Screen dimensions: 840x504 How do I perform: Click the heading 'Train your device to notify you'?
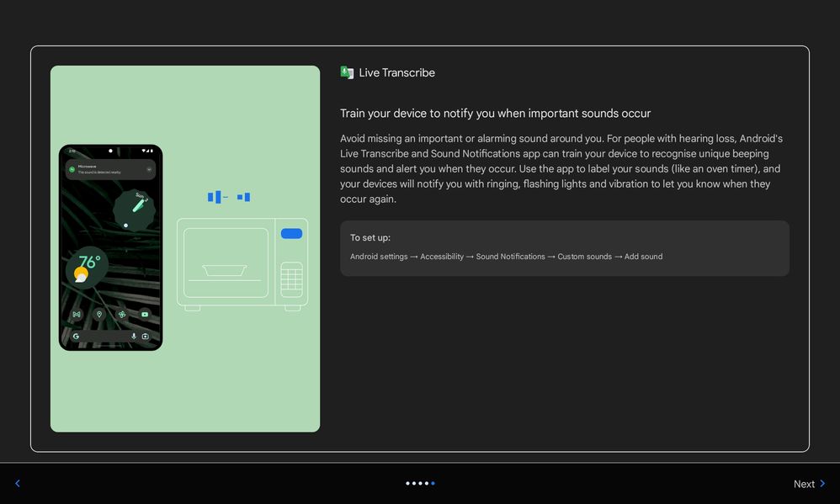tap(495, 114)
